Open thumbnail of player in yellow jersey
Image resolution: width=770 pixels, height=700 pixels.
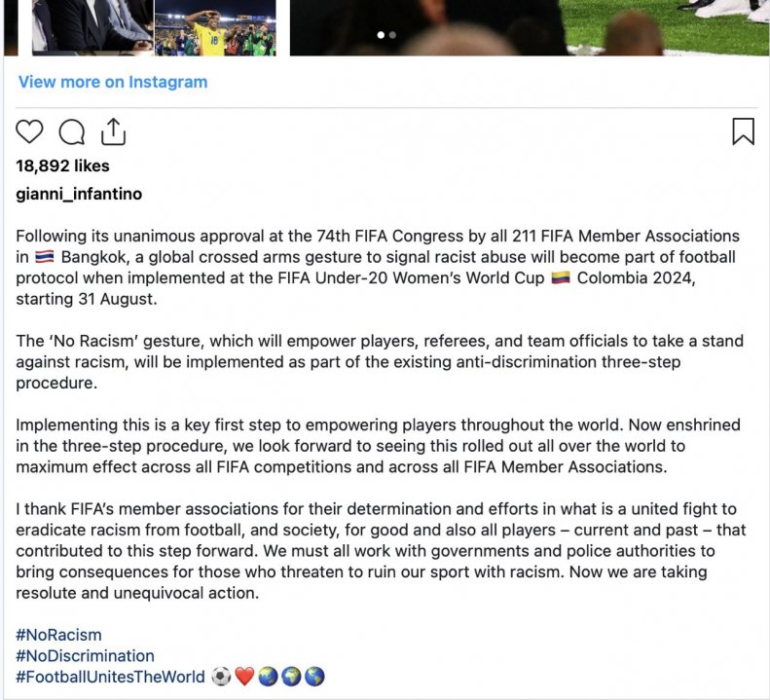tap(215, 27)
